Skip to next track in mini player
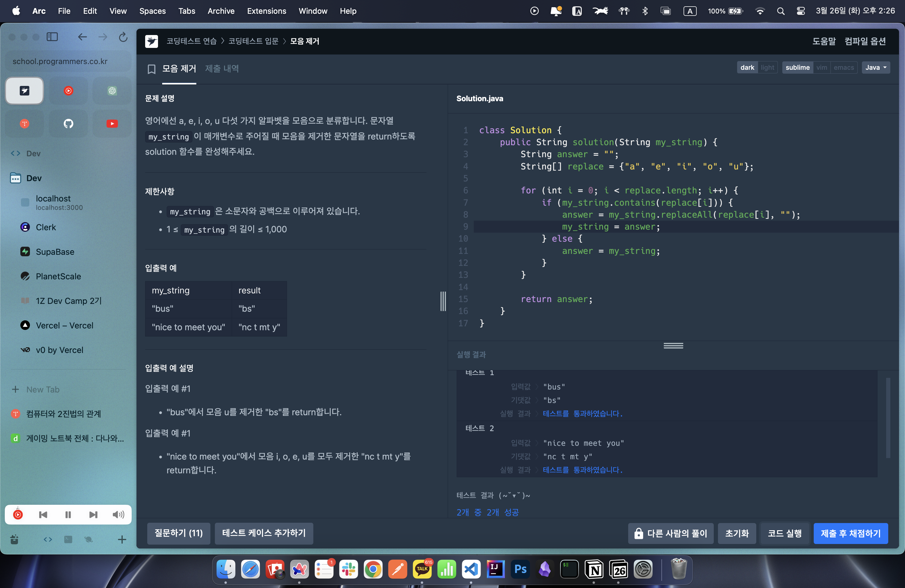Screen dimensions: 905x588 tap(93, 515)
